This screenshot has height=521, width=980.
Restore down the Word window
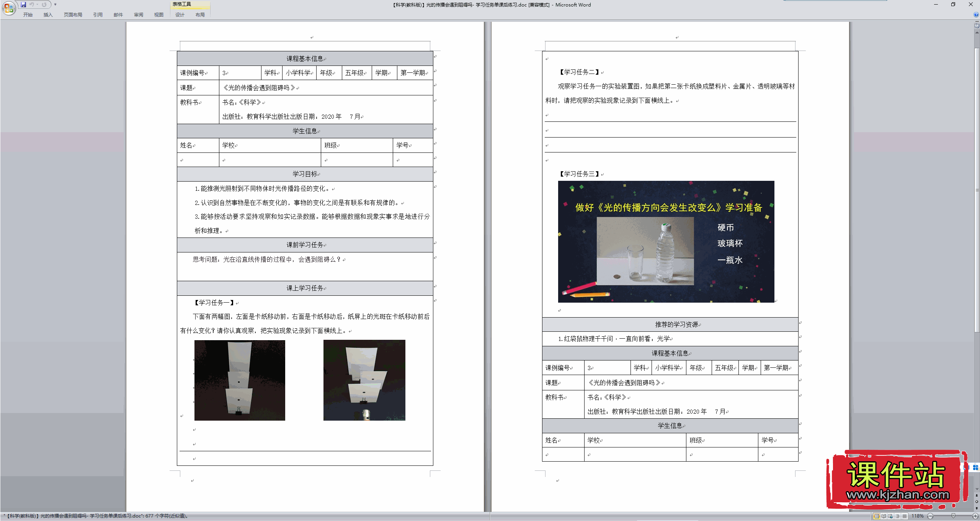click(x=953, y=5)
